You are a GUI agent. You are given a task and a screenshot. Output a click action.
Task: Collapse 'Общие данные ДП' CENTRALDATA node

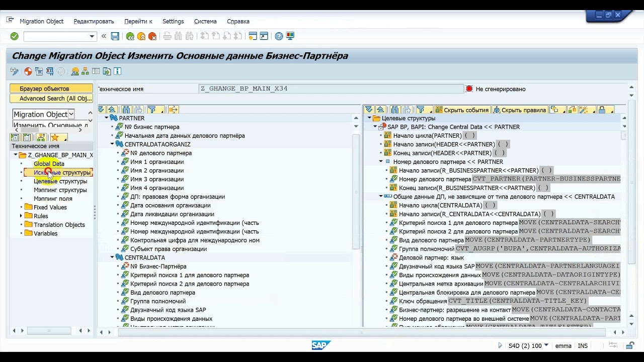[x=381, y=197]
